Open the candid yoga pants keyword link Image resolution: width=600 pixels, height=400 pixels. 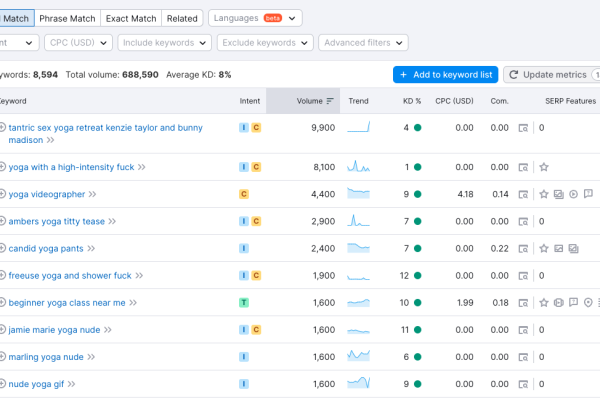point(46,249)
